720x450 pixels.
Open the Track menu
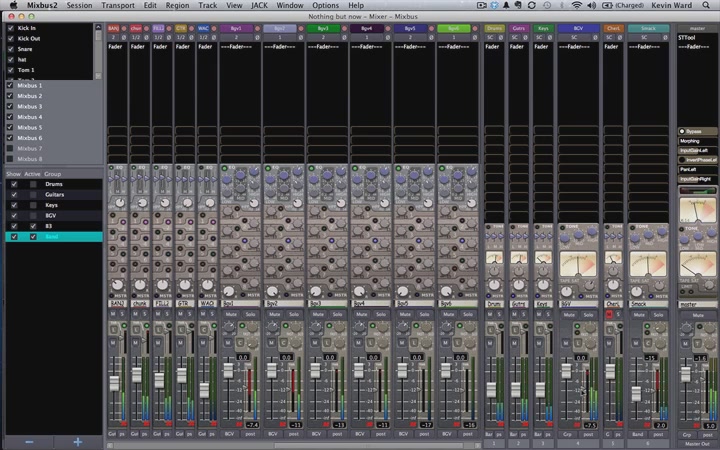[208, 6]
